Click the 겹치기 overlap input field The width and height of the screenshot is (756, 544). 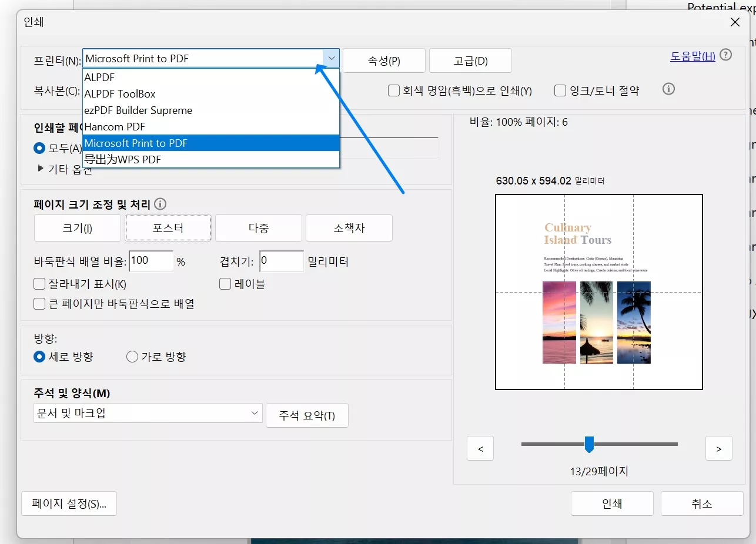pos(281,261)
